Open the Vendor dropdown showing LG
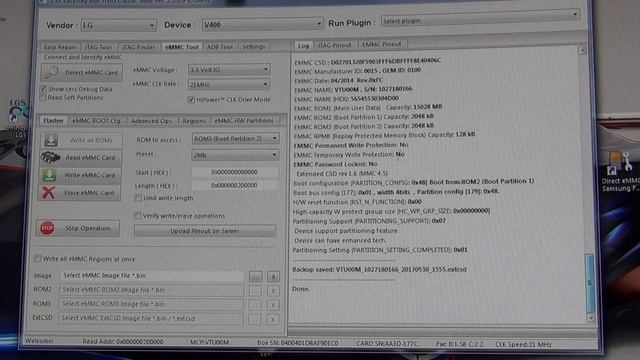The width and height of the screenshot is (640, 360). [118, 25]
